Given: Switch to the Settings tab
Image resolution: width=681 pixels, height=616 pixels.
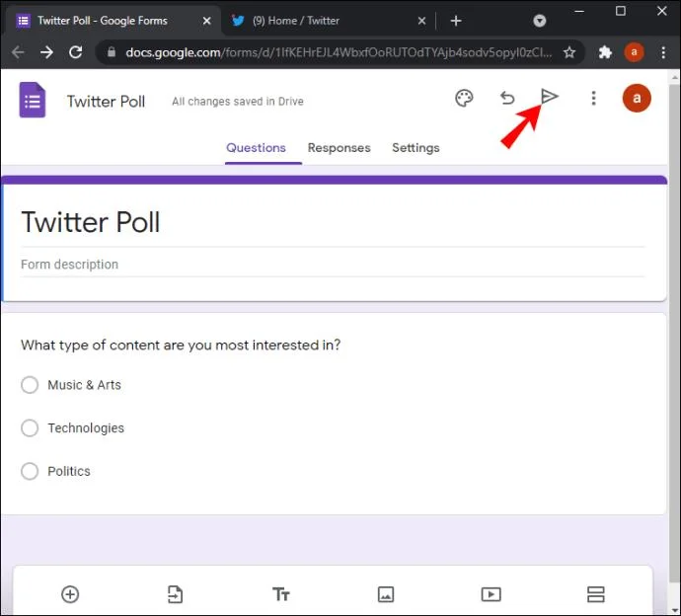Looking at the screenshot, I should tap(416, 148).
